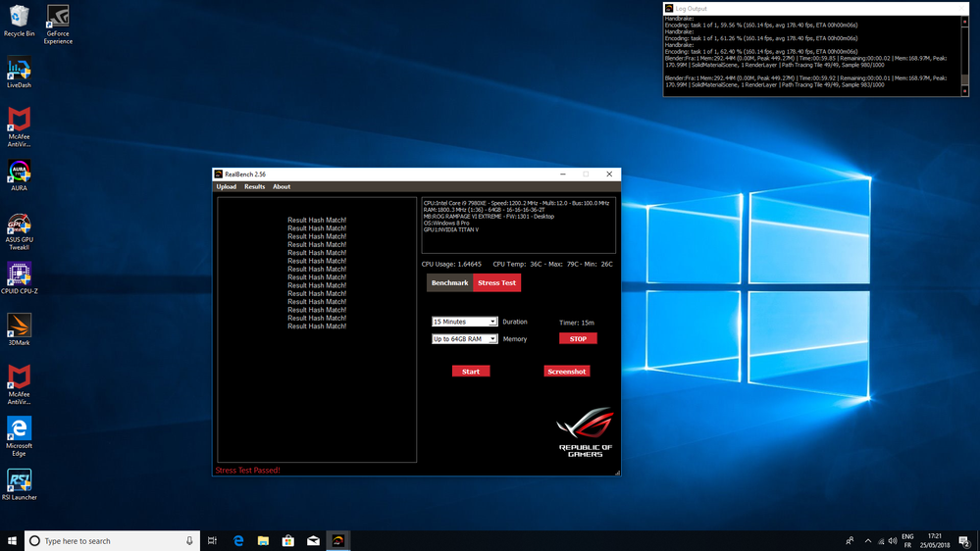Screen dimensions: 980x551
Task: Click the 'OS:Windows 8 Pro' line
Action: coord(446,223)
